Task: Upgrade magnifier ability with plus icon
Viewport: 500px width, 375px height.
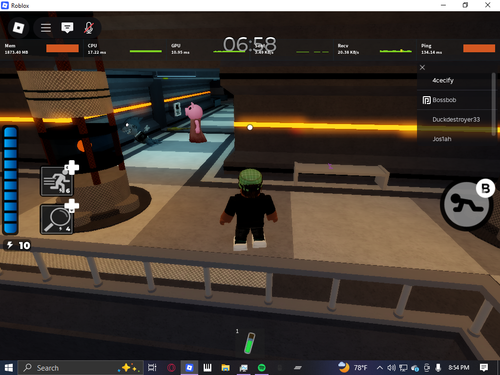Action: point(72,205)
